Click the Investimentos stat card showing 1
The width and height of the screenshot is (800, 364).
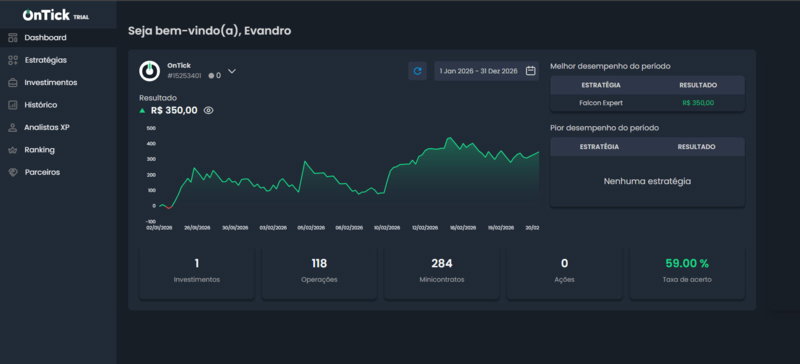click(197, 273)
